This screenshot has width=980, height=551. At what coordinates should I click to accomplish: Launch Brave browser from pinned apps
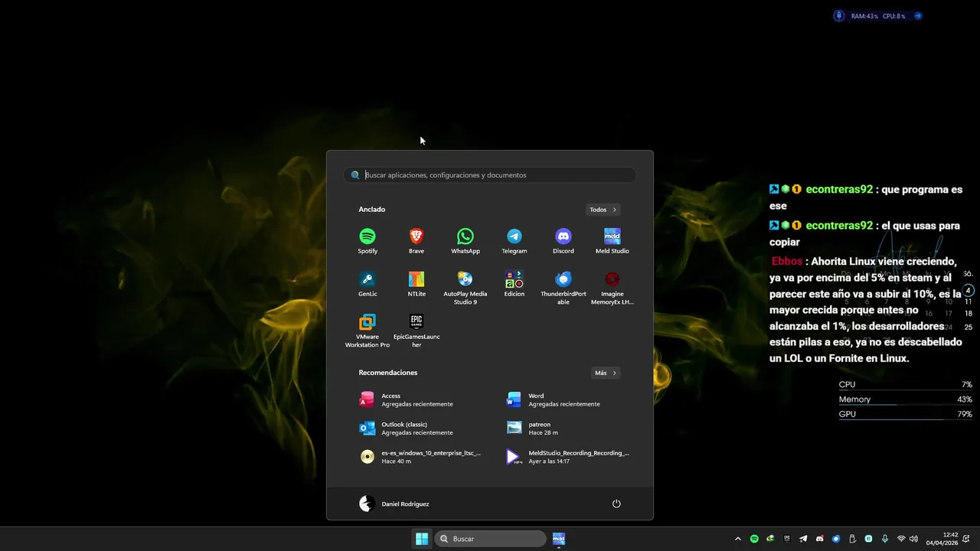coord(416,241)
